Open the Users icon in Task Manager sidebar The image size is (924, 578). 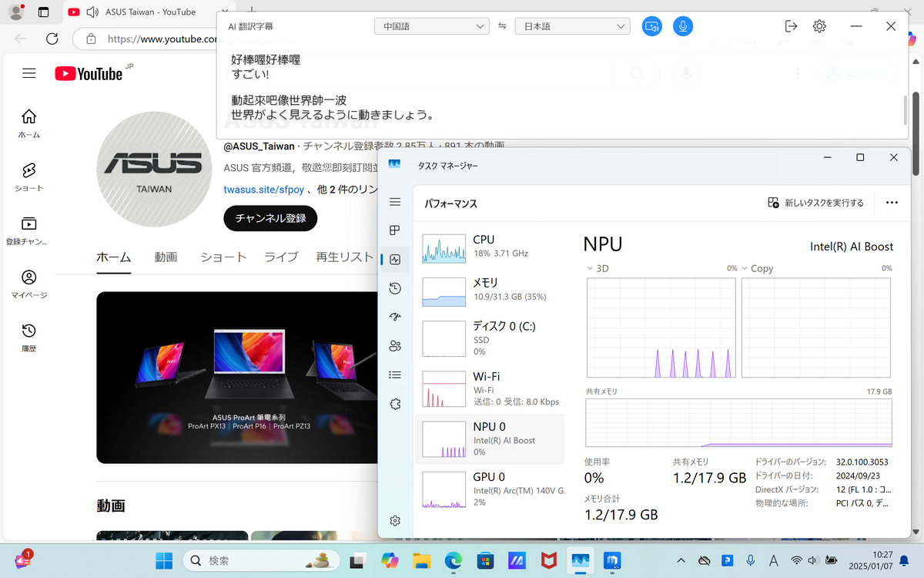pyautogui.click(x=395, y=346)
